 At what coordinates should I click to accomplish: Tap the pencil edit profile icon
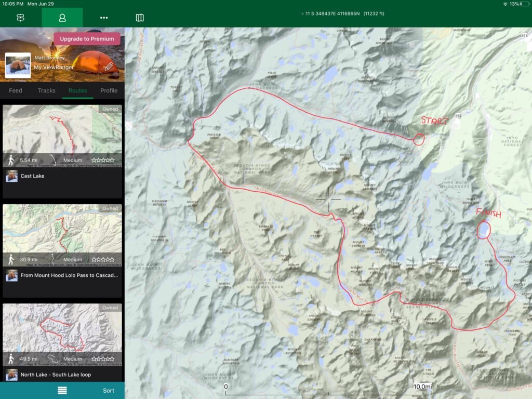[109, 66]
